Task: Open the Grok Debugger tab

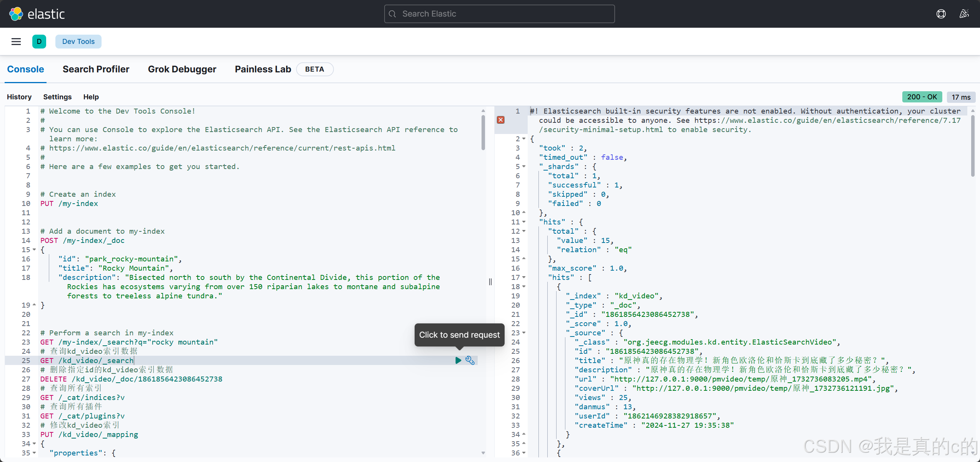Action: click(x=182, y=69)
